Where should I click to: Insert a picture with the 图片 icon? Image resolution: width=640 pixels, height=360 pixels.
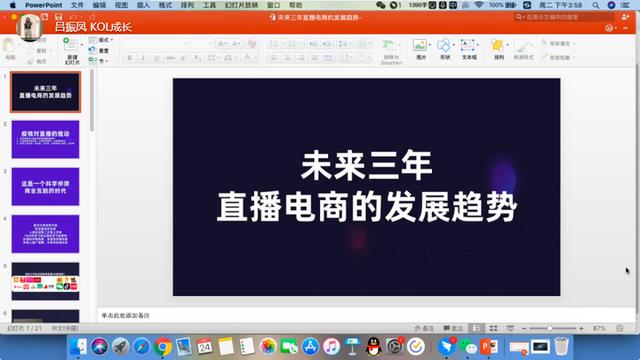(x=420, y=49)
